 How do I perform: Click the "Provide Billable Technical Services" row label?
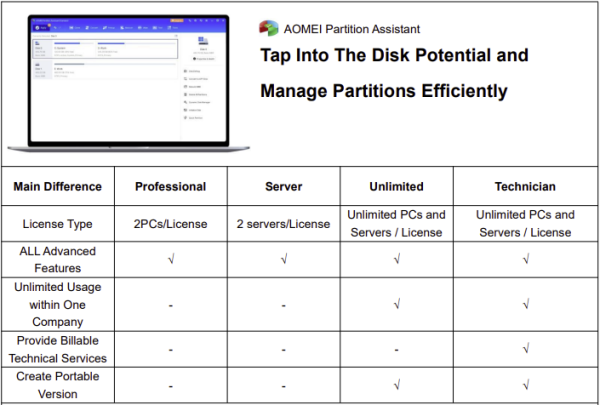click(58, 349)
